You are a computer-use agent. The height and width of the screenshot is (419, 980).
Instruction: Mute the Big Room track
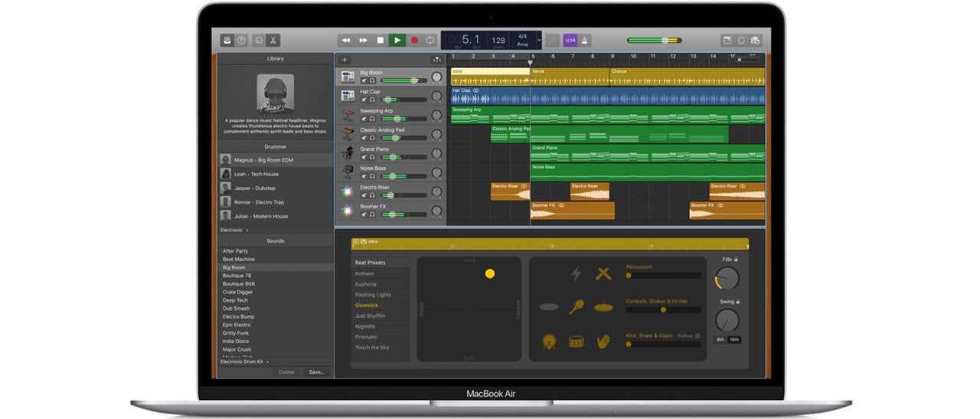(364, 80)
